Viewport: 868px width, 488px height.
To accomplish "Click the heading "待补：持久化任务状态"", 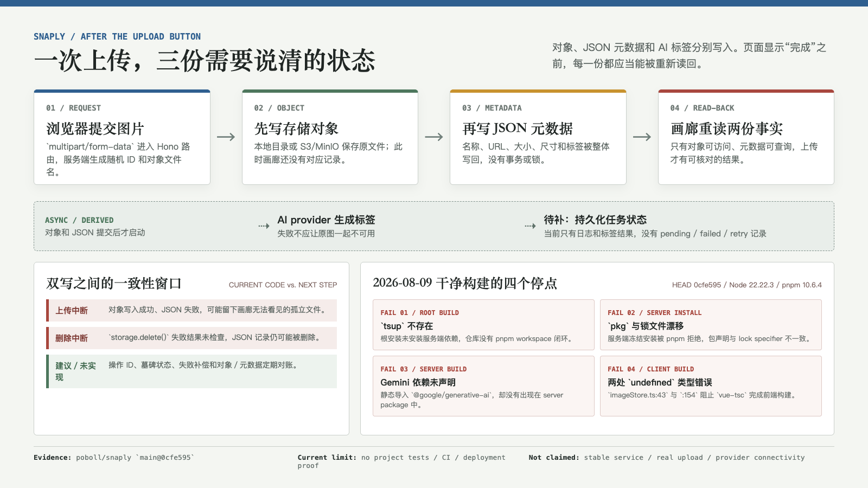I will (595, 220).
